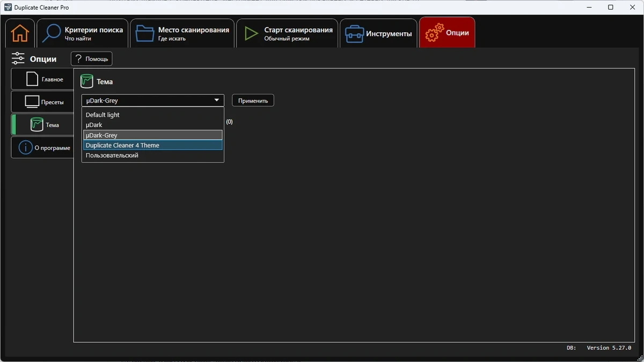This screenshot has width=644, height=362.
Task: Choose µDark-Grey in the dropdown list
Action: click(x=153, y=135)
